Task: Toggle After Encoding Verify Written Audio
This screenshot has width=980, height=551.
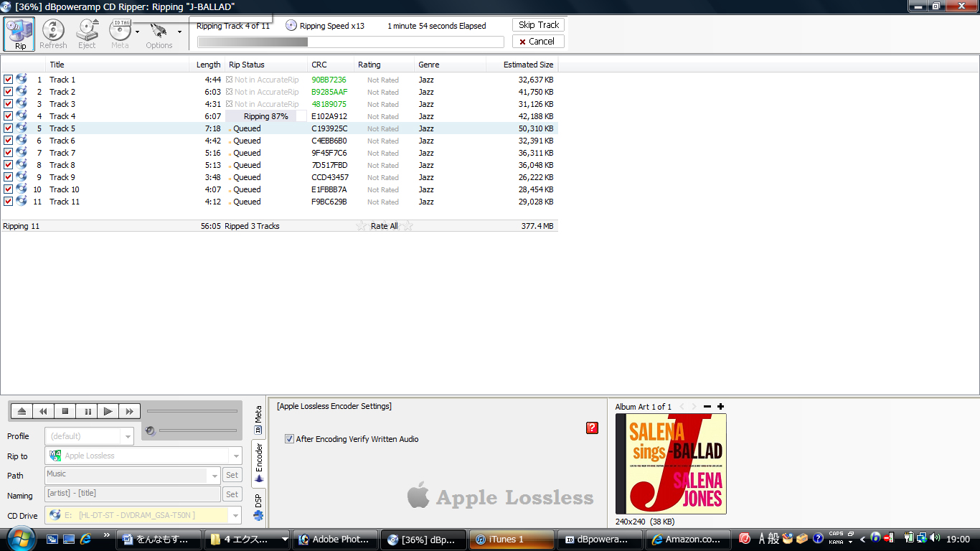Action: point(290,439)
